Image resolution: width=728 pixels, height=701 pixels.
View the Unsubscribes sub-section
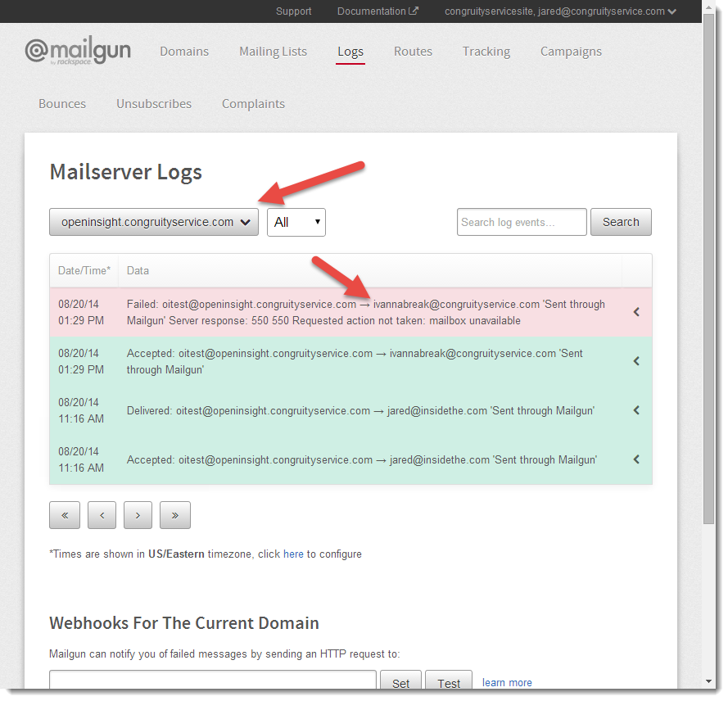click(x=154, y=103)
